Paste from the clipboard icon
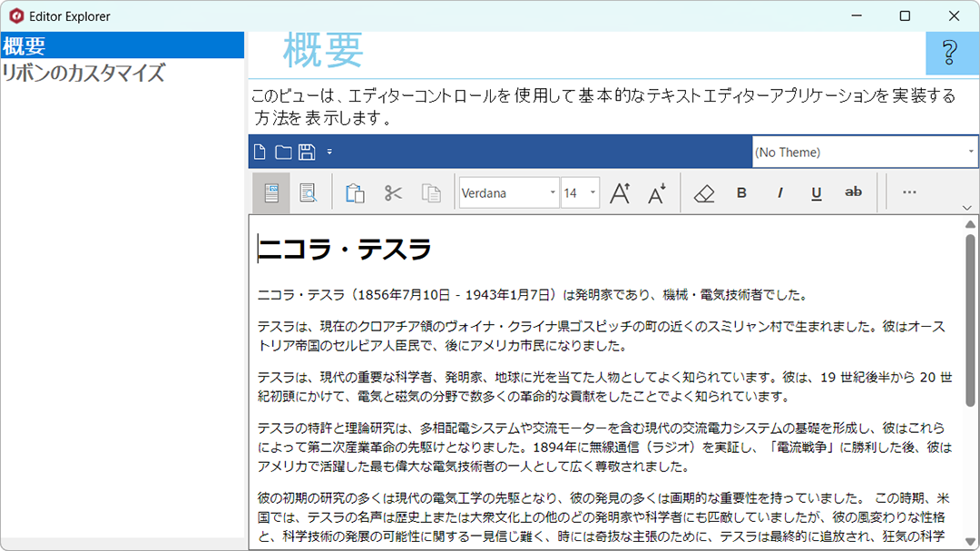 [355, 192]
